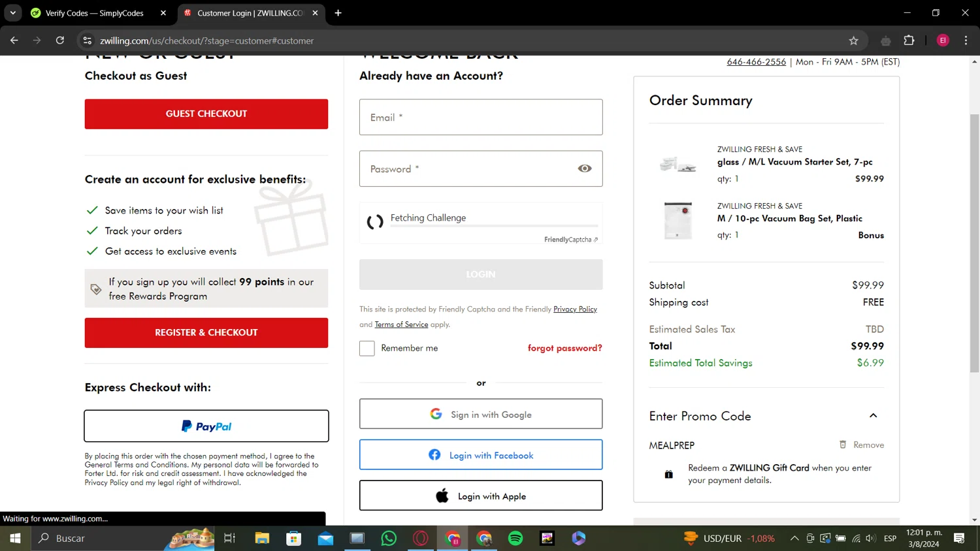Open the tab search dropdown arrow
The height and width of the screenshot is (551, 980).
click(x=12, y=13)
